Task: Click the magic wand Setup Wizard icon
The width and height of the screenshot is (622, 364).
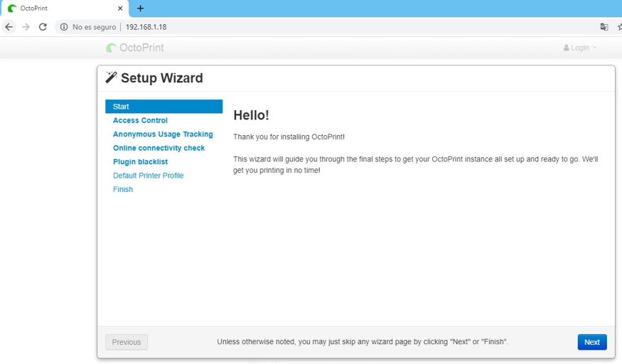Action: (x=111, y=77)
